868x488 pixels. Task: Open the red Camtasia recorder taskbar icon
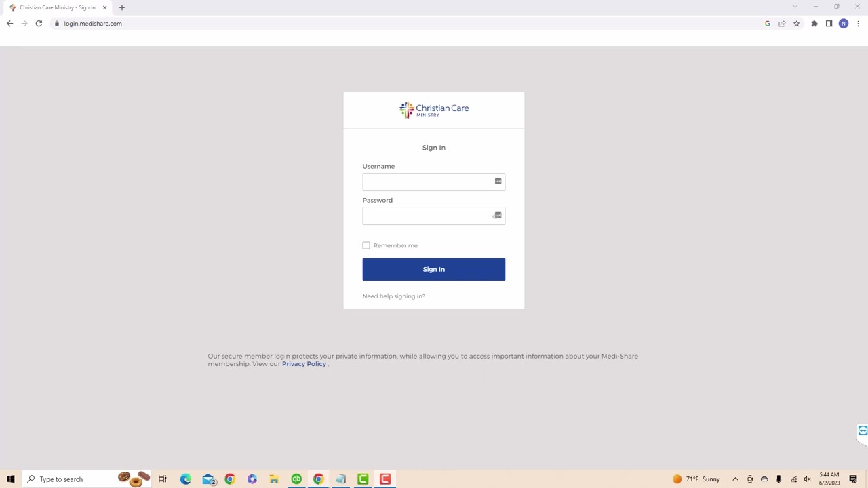385,479
